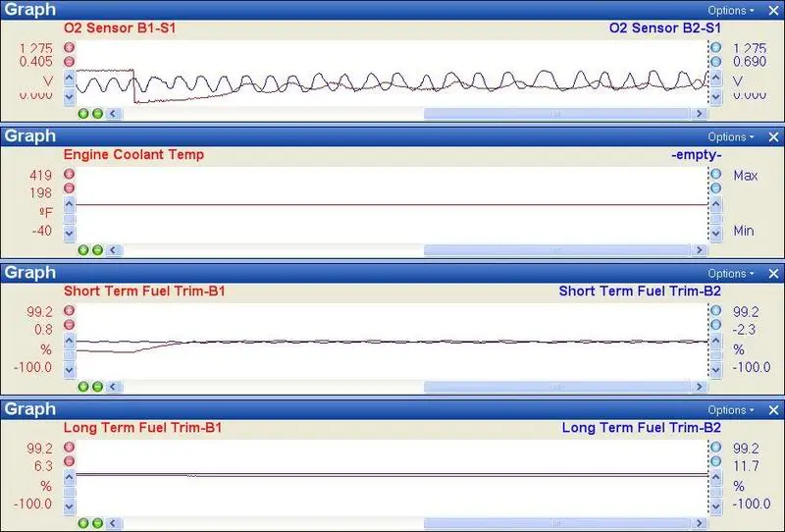The image size is (785, 532).
Task: Select the 'Short Term Fuel Trim-B1' label
Action: pos(144,292)
